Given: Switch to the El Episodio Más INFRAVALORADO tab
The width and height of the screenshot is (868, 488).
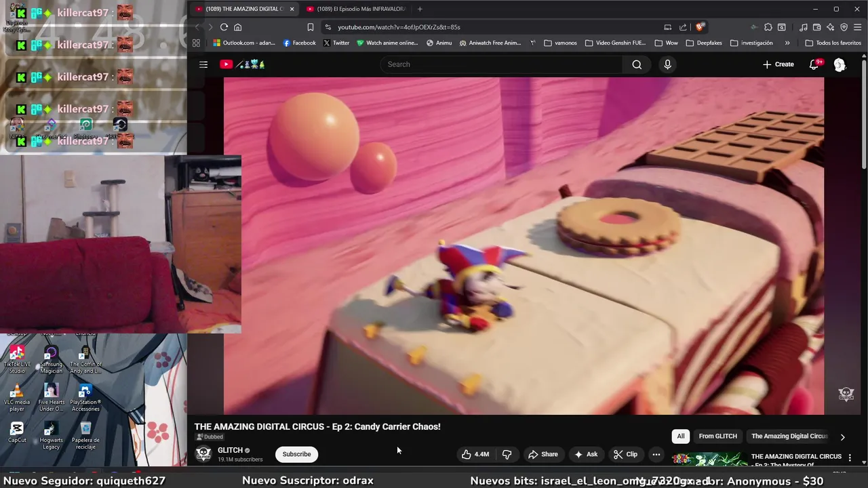Looking at the screenshot, I should point(356,9).
